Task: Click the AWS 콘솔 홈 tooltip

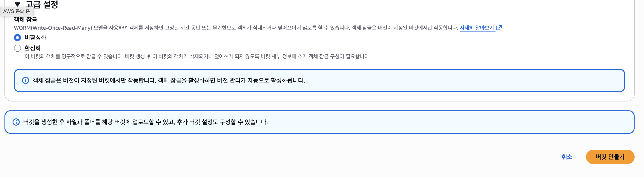Action: (17, 11)
